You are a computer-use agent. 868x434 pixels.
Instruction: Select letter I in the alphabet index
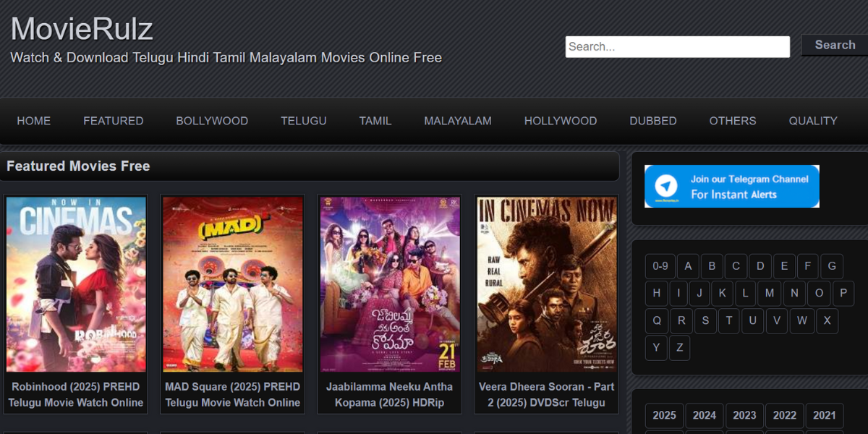coord(678,294)
